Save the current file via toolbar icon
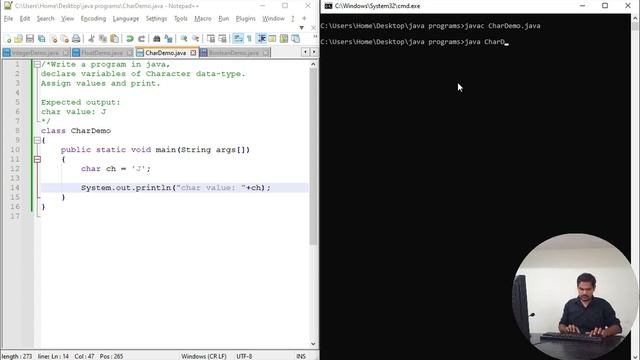 [30, 39]
